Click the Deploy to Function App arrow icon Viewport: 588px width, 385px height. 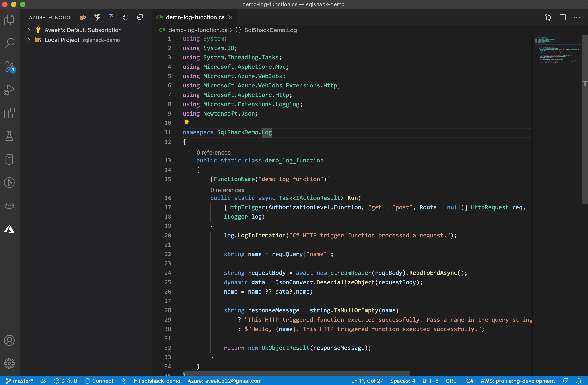111,17
